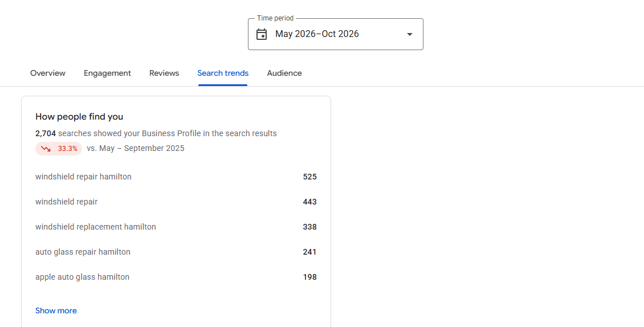Switch to the Engagement tab
644x327 pixels.
tap(107, 73)
